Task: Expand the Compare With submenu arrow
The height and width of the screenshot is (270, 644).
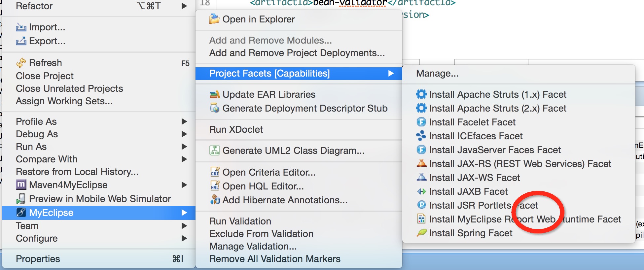Action: (x=184, y=159)
